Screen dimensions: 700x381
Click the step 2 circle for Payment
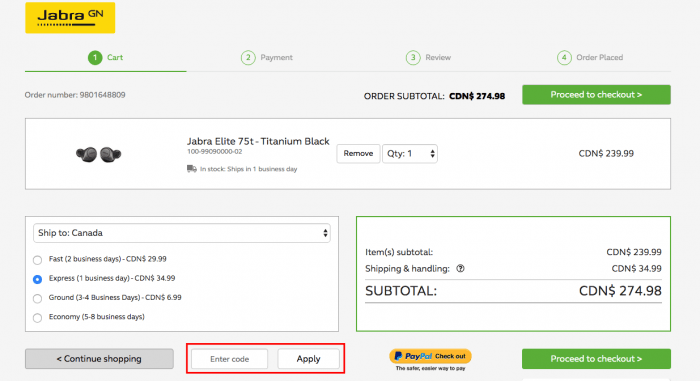click(248, 58)
